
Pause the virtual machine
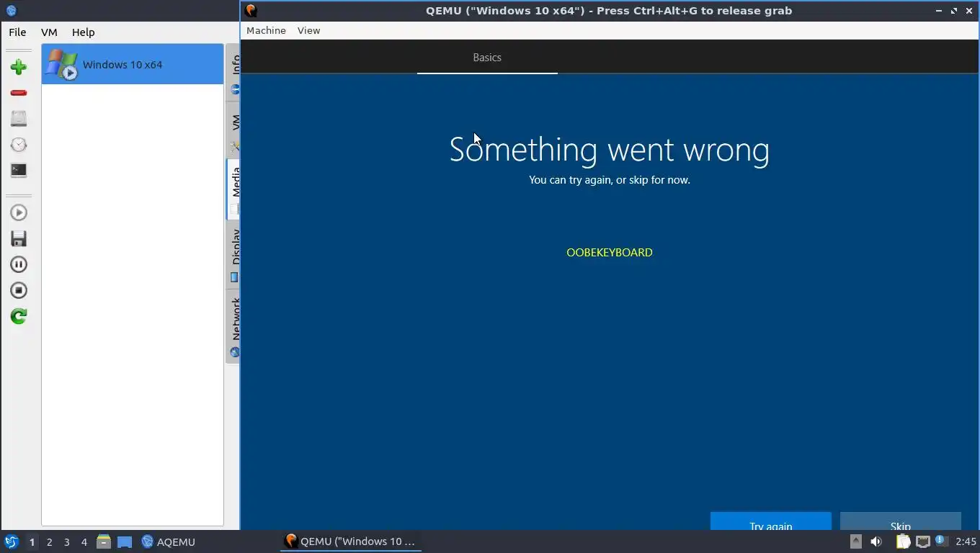pyautogui.click(x=19, y=264)
